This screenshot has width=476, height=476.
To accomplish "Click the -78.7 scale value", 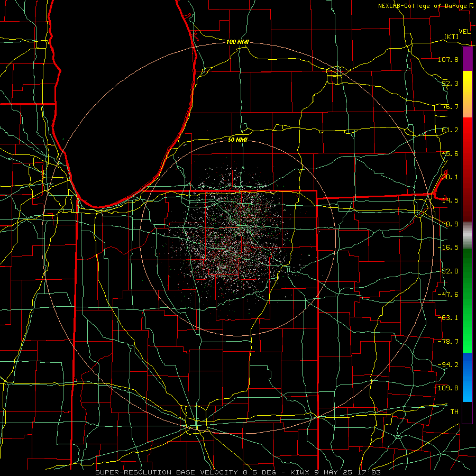I will pos(448,342).
